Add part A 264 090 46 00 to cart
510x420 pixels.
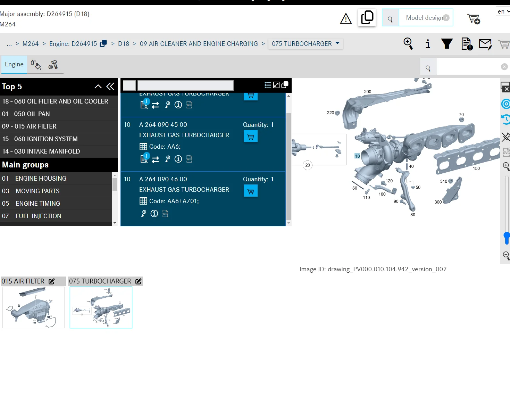(x=251, y=191)
